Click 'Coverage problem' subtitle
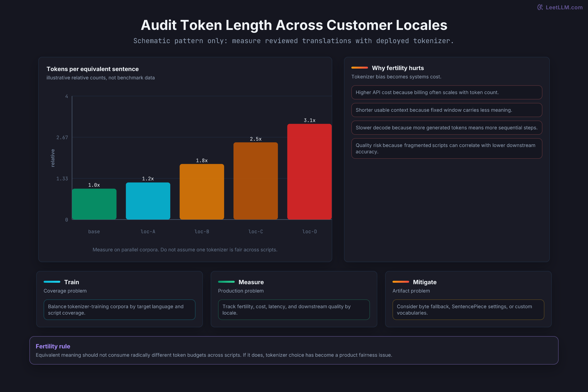 click(x=65, y=291)
